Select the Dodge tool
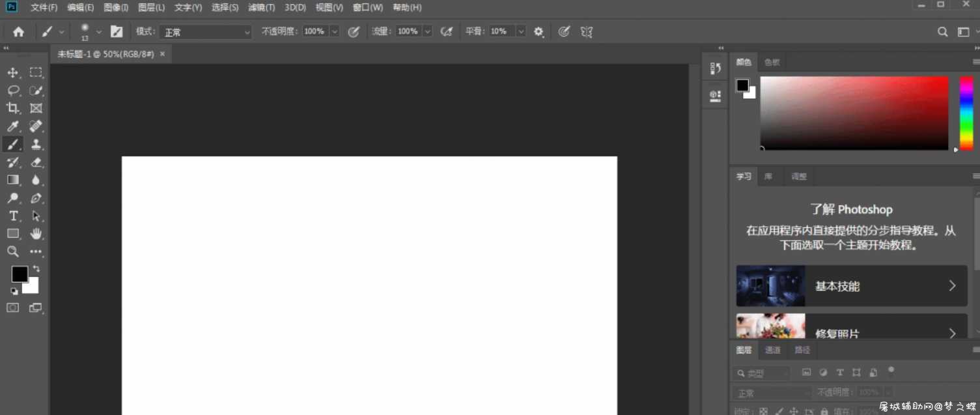This screenshot has width=980, height=415. click(x=12, y=198)
